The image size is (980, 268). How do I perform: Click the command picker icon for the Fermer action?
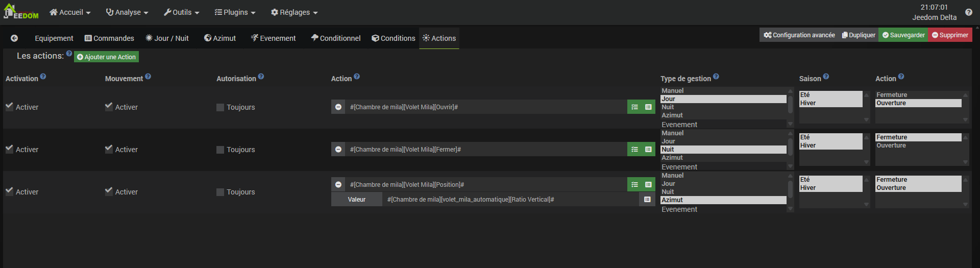point(648,150)
